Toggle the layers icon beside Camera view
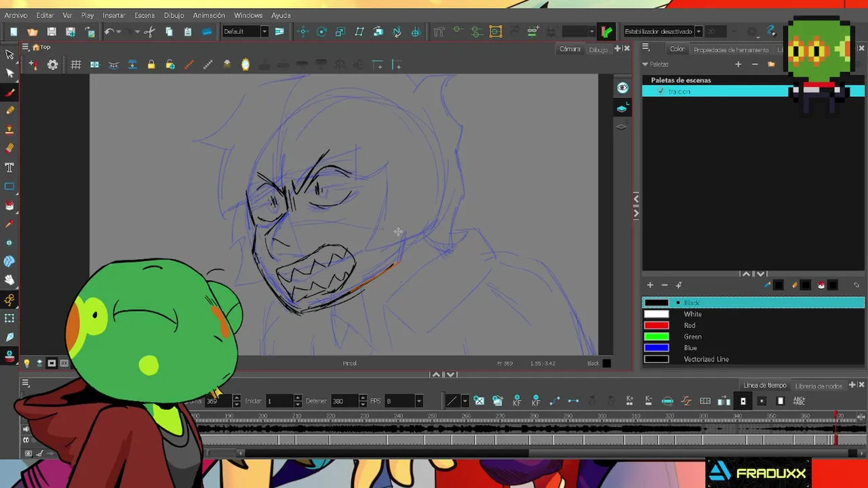 [x=623, y=108]
